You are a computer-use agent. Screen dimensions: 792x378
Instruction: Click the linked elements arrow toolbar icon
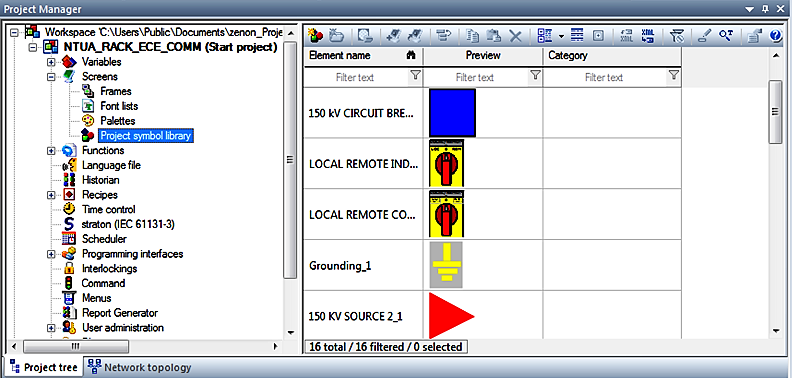point(442,35)
